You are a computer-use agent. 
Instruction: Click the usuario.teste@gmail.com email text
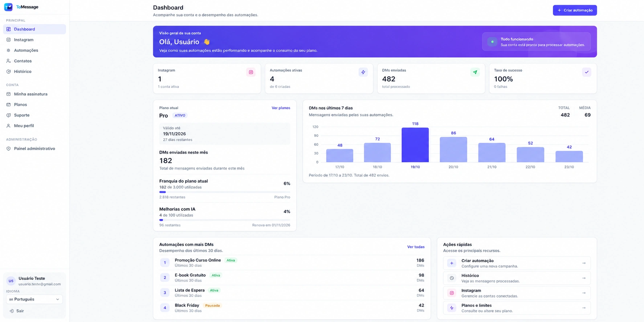pyautogui.click(x=40, y=284)
